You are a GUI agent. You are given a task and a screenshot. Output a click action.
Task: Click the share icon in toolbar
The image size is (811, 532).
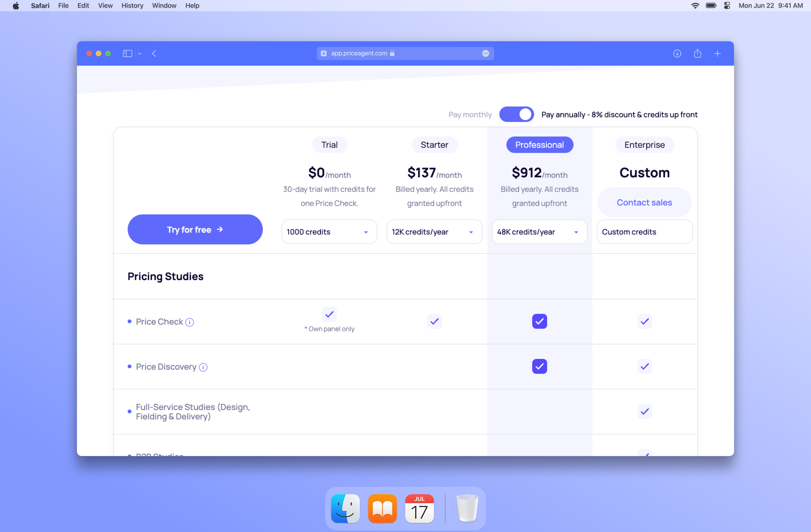[697, 53]
